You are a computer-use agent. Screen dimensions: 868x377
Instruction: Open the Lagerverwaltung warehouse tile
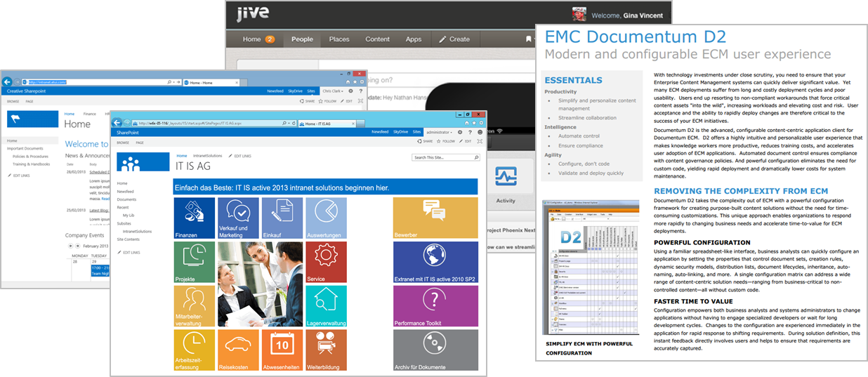(326, 306)
